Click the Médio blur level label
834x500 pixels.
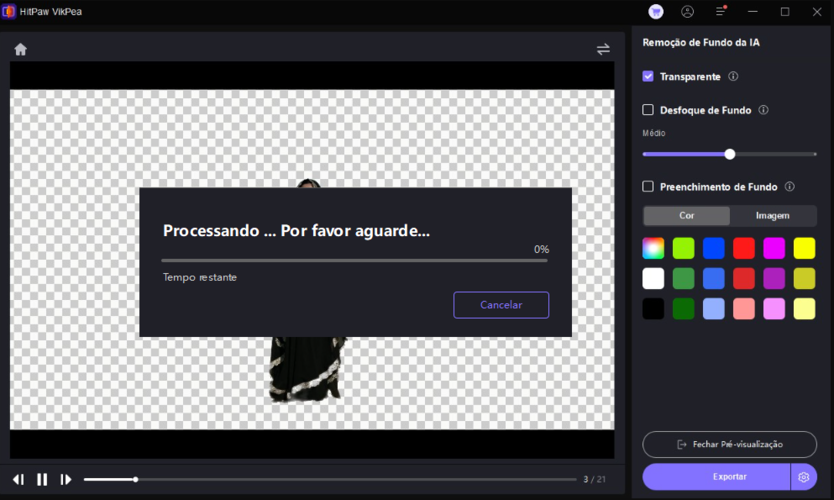click(x=654, y=133)
